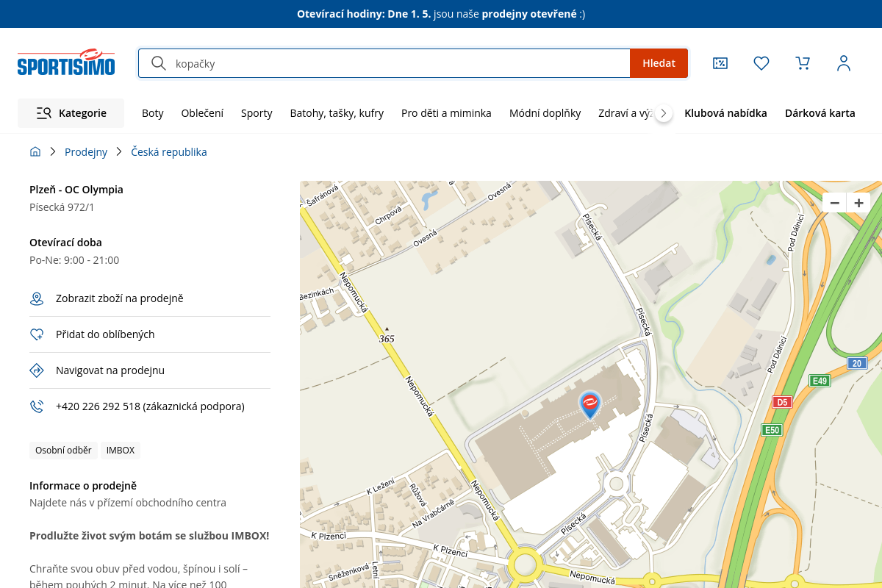Zoom out the map with minus button
This screenshot has height=588, width=882.
[834, 203]
